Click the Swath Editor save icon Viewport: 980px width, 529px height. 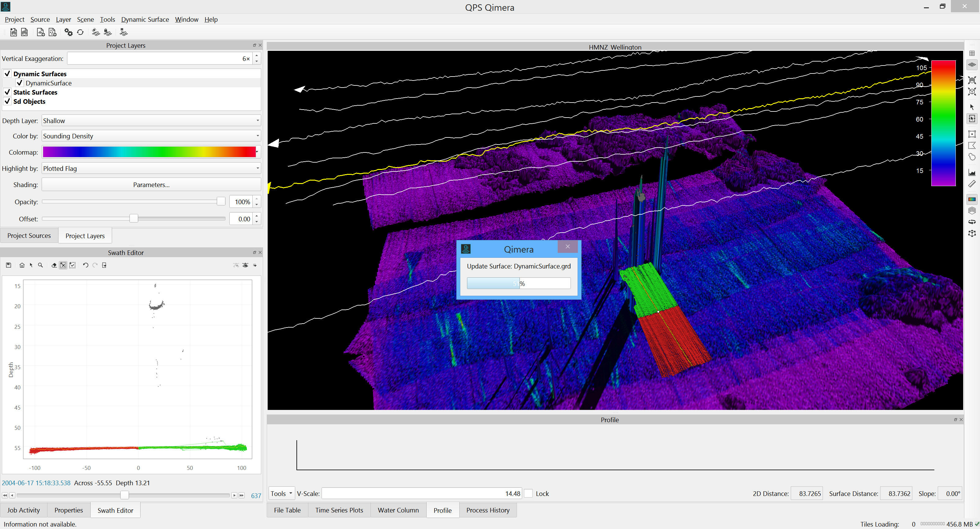(8, 265)
